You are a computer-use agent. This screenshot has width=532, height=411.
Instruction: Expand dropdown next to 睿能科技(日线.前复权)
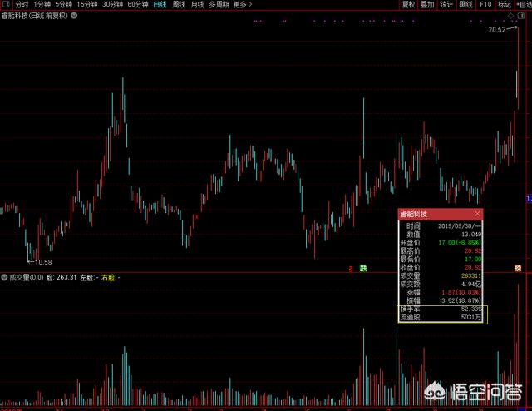pyautogui.click(x=74, y=16)
